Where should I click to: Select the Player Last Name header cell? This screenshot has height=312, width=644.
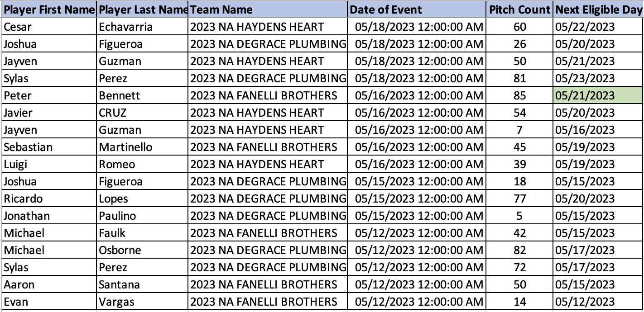click(143, 9)
